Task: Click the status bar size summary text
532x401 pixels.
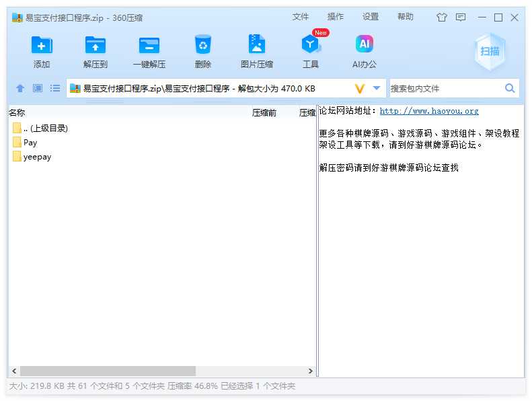Action: coord(153,386)
